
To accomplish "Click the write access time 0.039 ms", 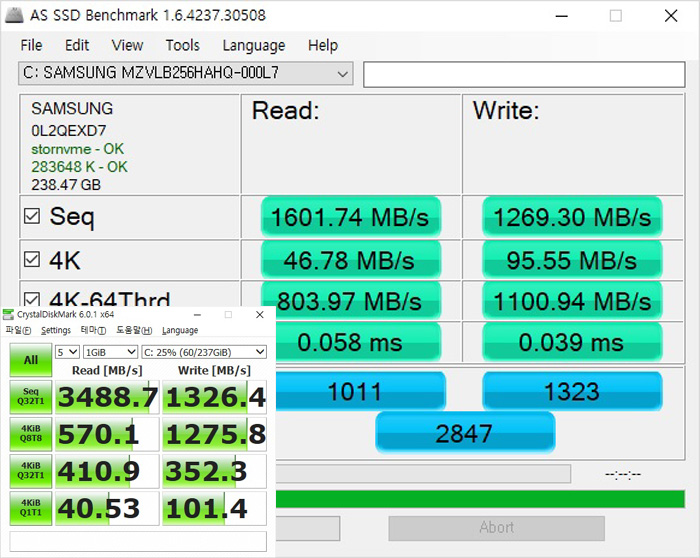I will [x=572, y=342].
